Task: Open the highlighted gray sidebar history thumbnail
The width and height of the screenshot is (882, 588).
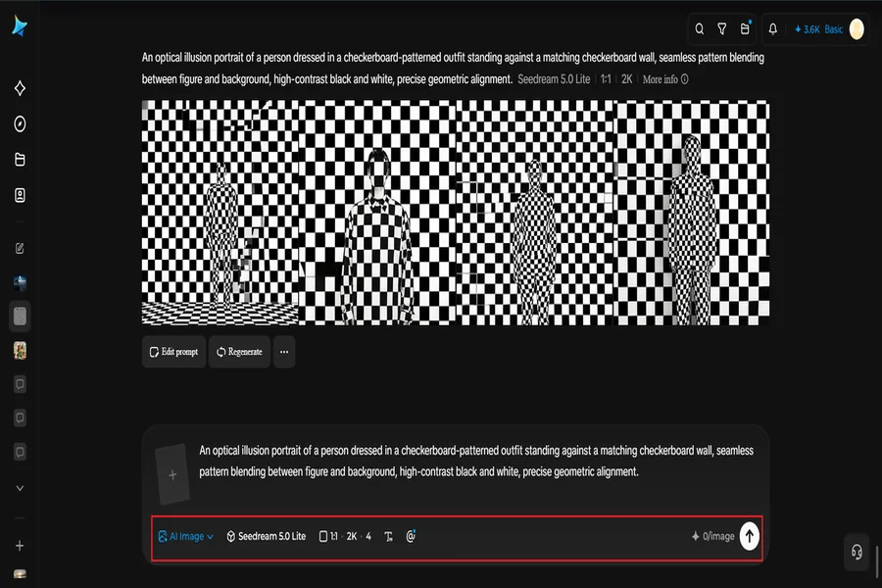Action: click(x=20, y=317)
